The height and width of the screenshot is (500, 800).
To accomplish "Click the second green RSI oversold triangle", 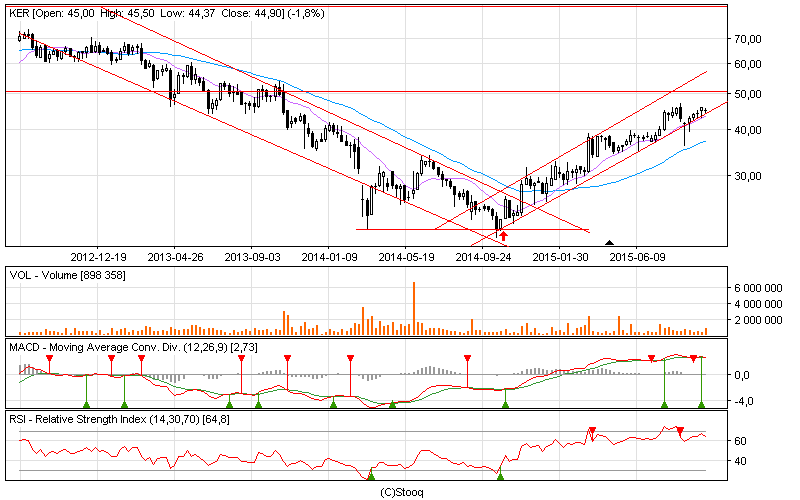I will coord(500,476).
